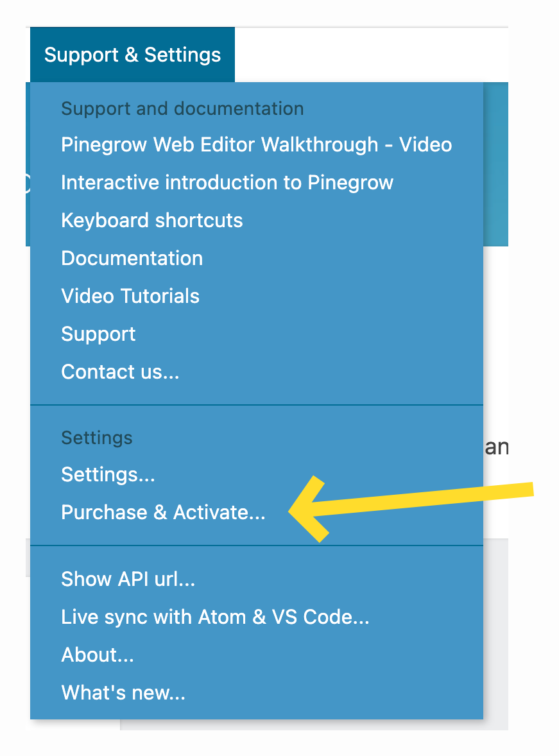The height and width of the screenshot is (756, 559).
Task: Click the grey "Settings" section heading
Action: (96, 438)
